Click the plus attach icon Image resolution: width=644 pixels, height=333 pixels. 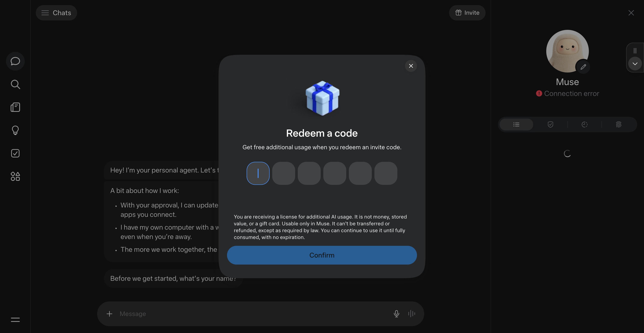[109, 314]
